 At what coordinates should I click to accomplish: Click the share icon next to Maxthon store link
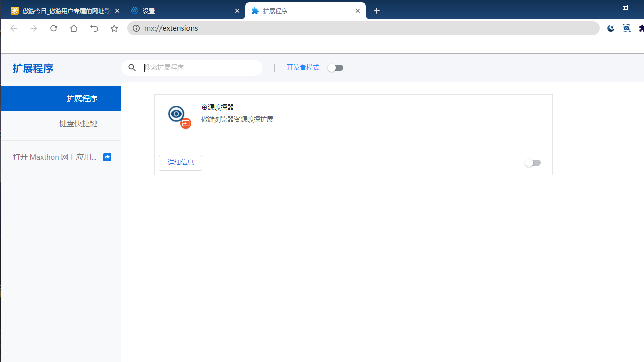107,157
